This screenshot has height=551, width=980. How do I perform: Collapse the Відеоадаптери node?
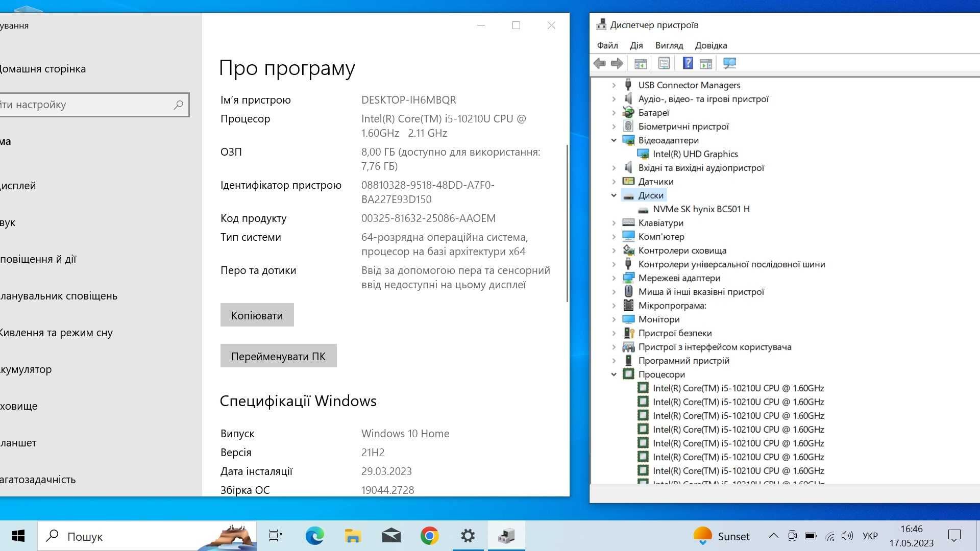click(x=614, y=140)
